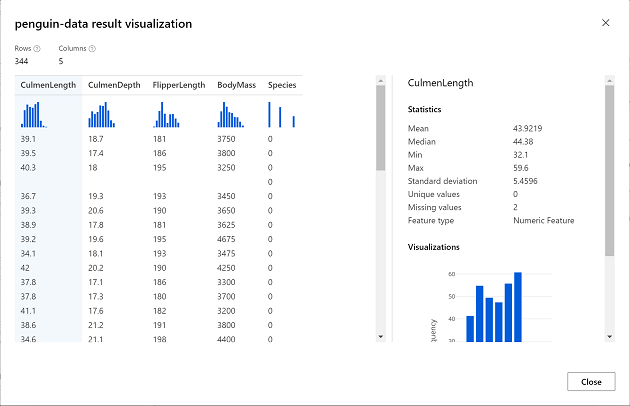Click the data table scrollbar down arrow
This screenshot has width=630, height=406.
(x=380, y=337)
